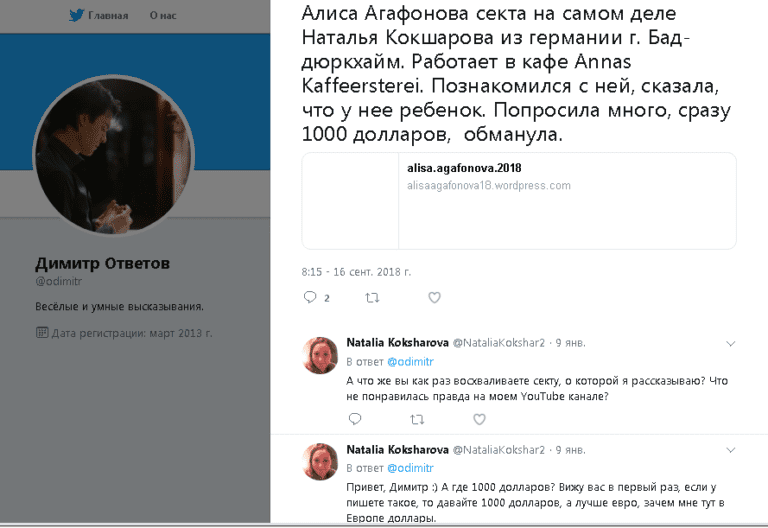This screenshot has height=528, width=768.
Task: Click the tweet timestamp 8:15 16 сент. 2018
Action: coord(356,272)
